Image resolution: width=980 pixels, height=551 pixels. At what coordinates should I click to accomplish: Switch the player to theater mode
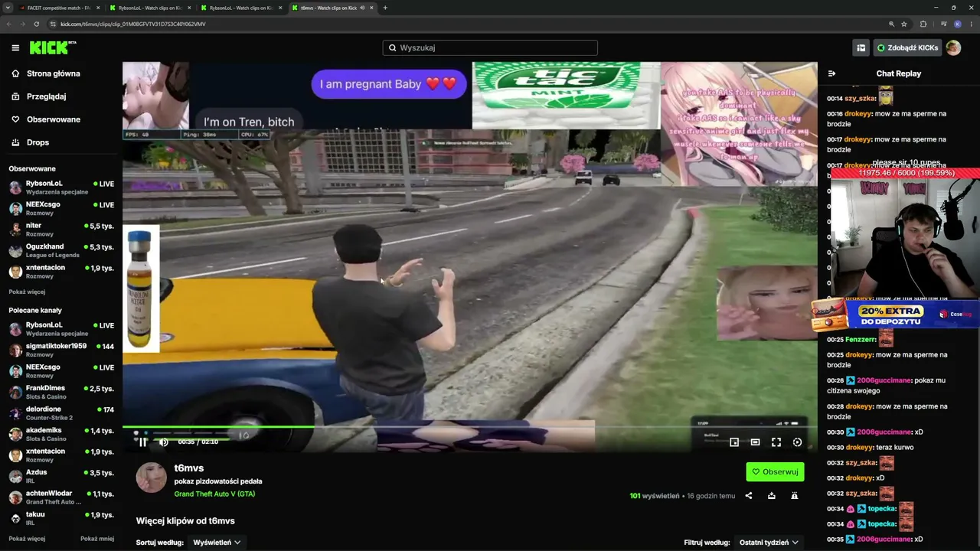[x=755, y=442]
